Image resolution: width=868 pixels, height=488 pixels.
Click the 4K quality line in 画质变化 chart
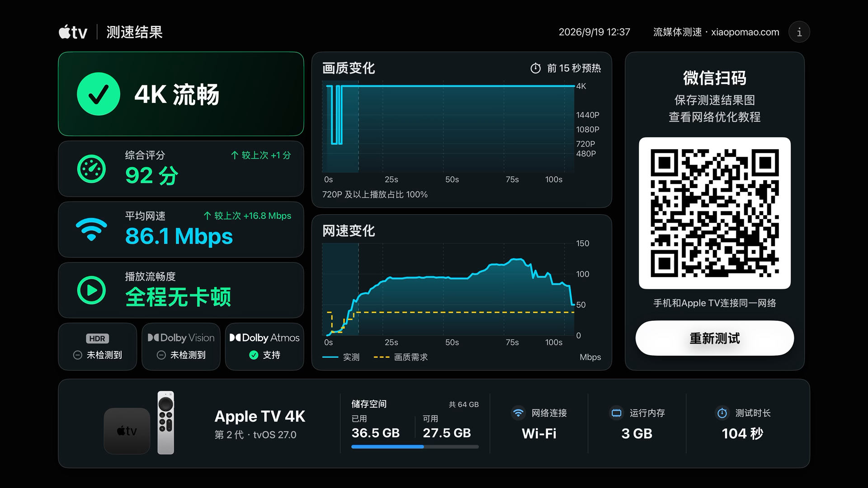coord(457,86)
